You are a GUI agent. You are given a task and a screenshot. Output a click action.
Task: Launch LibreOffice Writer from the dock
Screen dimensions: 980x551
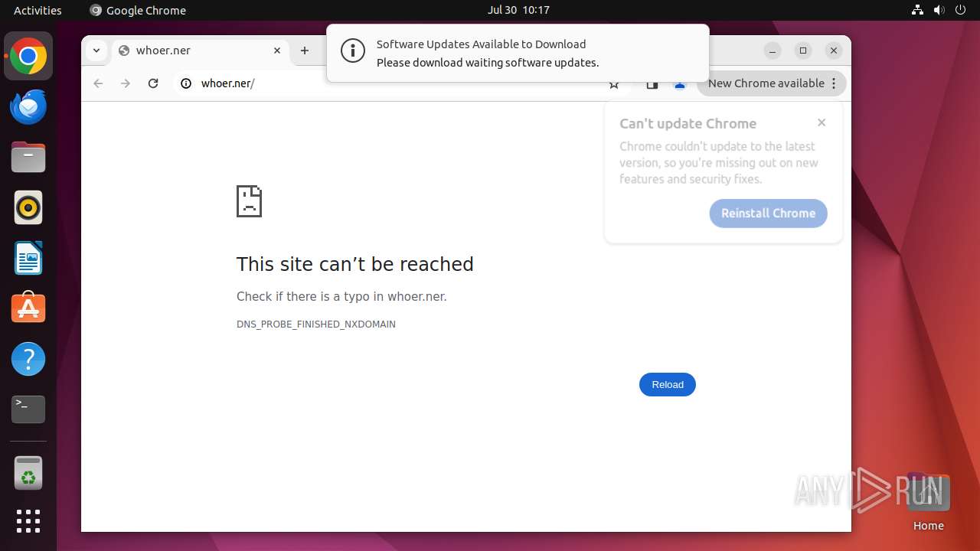28,258
